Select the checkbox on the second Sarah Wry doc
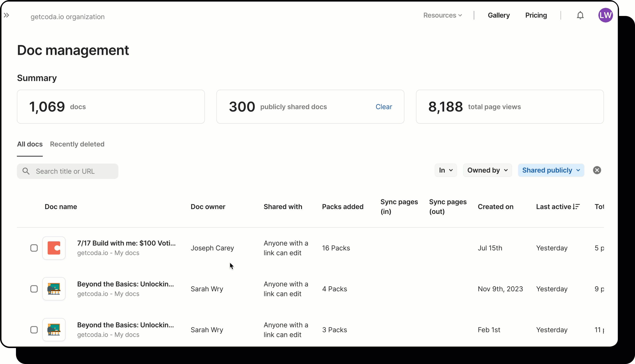Image resolution: width=635 pixels, height=364 pixels. (34, 289)
